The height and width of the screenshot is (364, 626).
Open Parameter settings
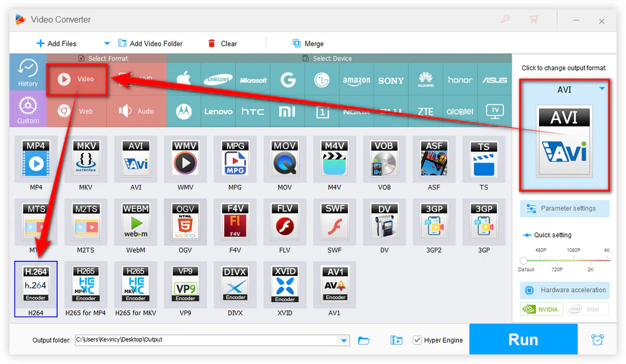564,208
